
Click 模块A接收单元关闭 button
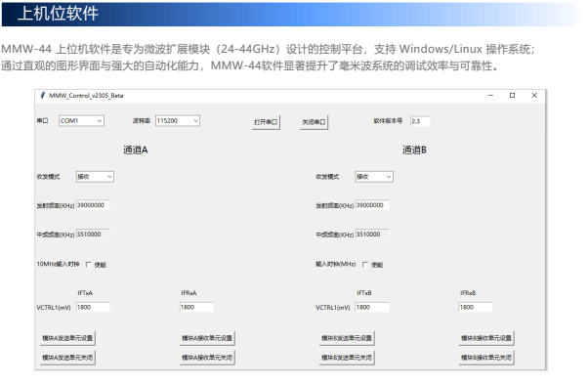pyautogui.click(x=207, y=358)
